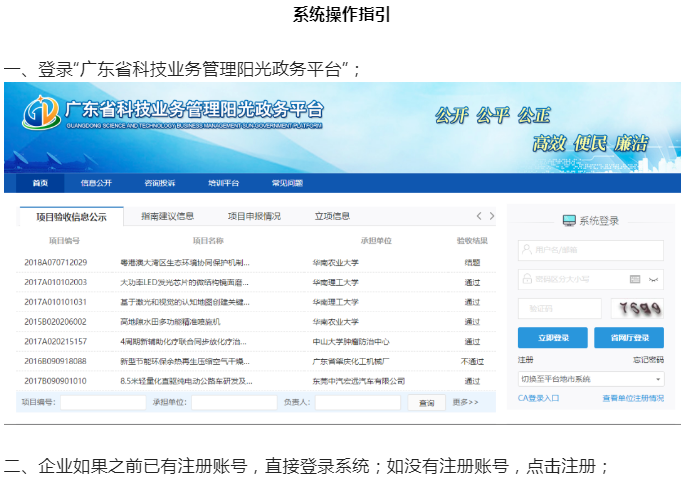Click the next arrow in the tab bar

point(491,216)
